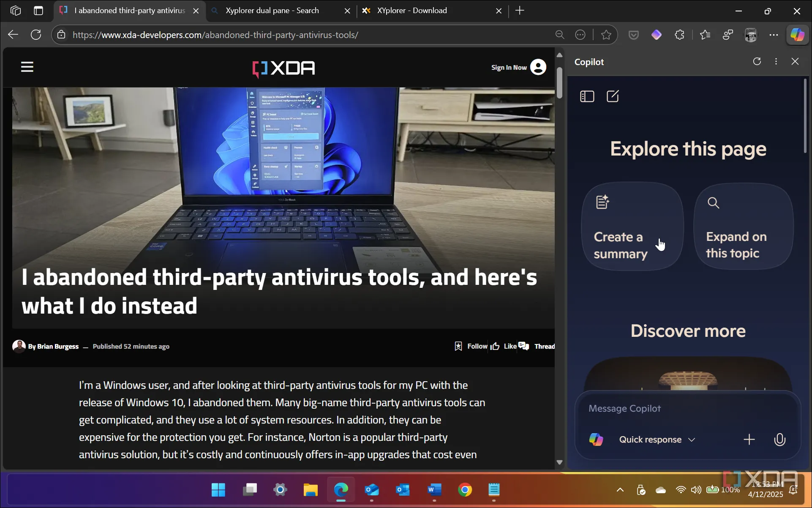The width and height of the screenshot is (812, 508).
Task: Open the Copilot icon in the browser toolbar
Action: [x=798, y=35]
